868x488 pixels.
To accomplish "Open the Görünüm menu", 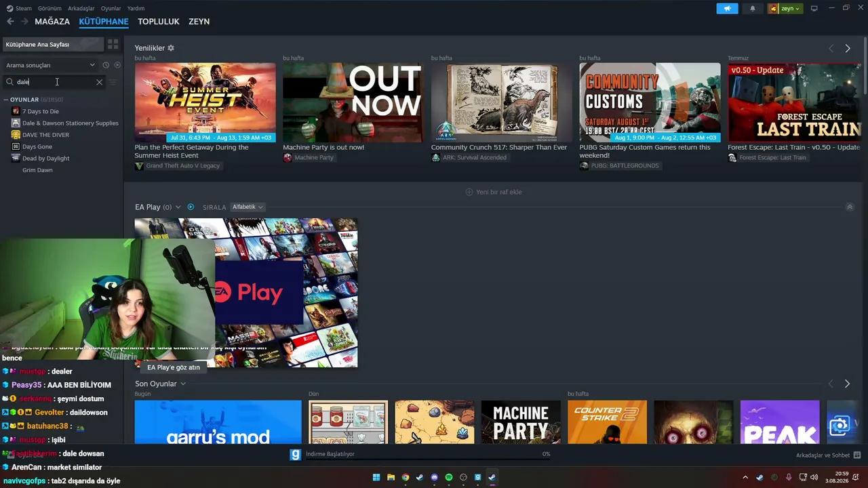I will pos(50,9).
